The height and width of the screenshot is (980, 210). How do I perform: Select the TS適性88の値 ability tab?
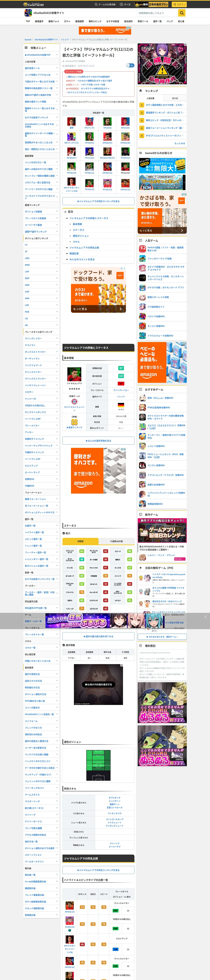tap(116, 541)
